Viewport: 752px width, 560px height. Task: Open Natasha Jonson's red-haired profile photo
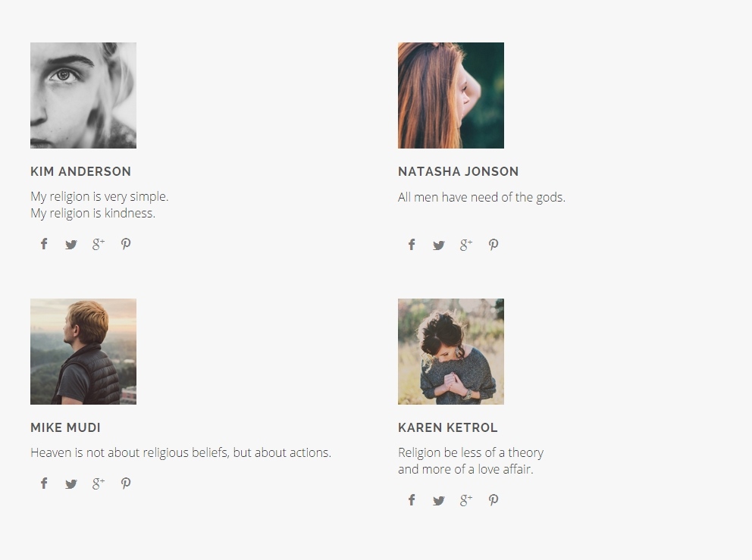coord(451,95)
